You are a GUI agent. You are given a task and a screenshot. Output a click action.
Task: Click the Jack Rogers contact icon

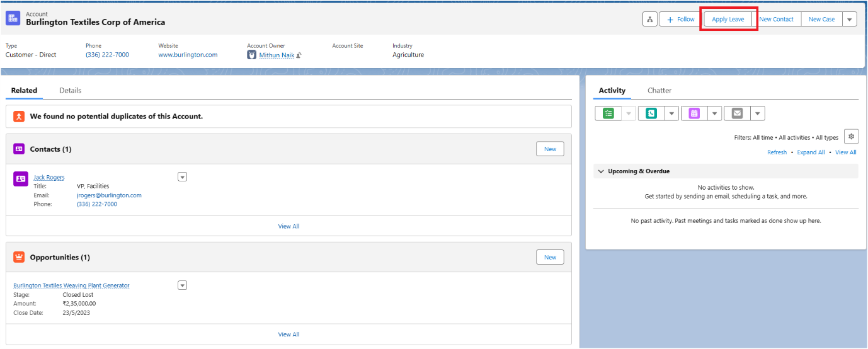click(21, 179)
